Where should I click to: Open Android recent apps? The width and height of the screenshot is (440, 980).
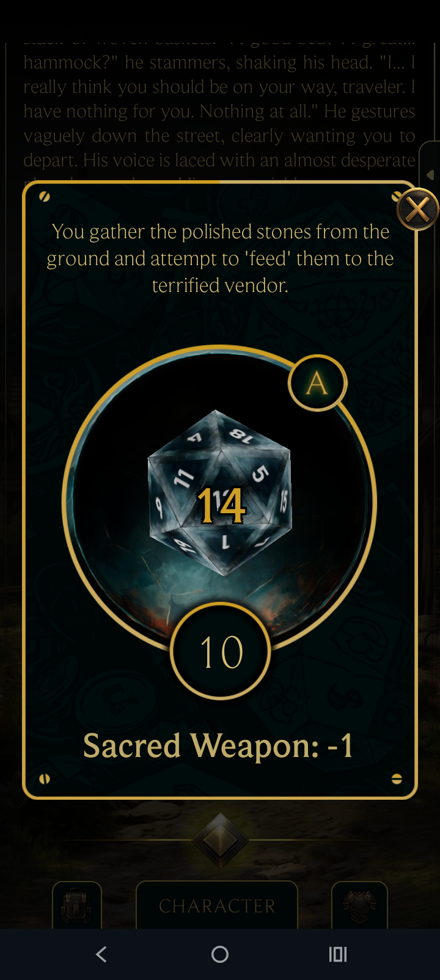pos(338,954)
